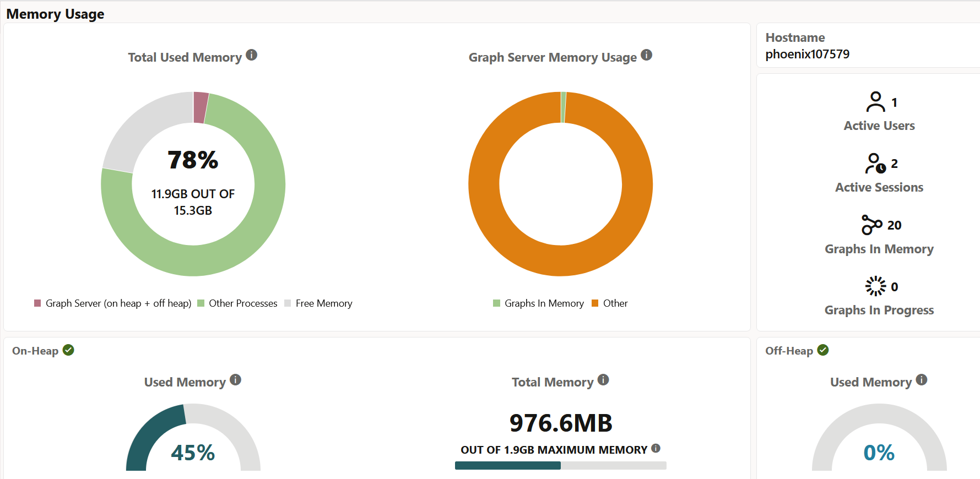Toggle the Other Processes legend entry

237,303
